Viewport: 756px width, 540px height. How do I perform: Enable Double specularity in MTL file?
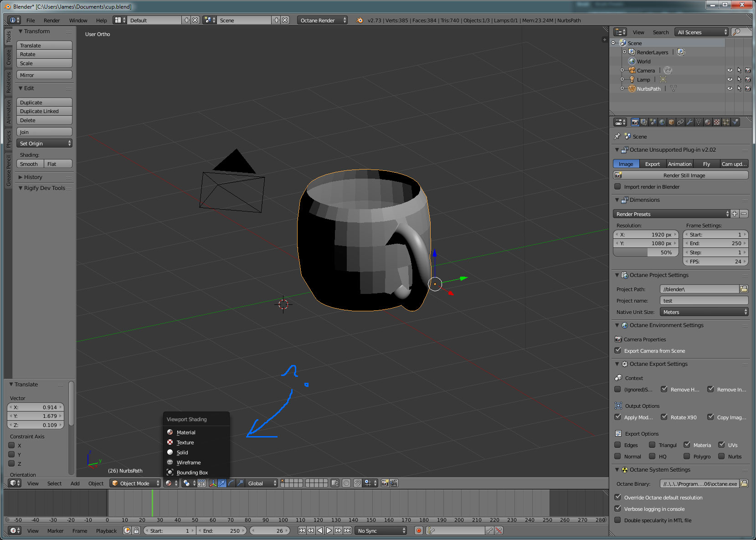tap(617, 520)
